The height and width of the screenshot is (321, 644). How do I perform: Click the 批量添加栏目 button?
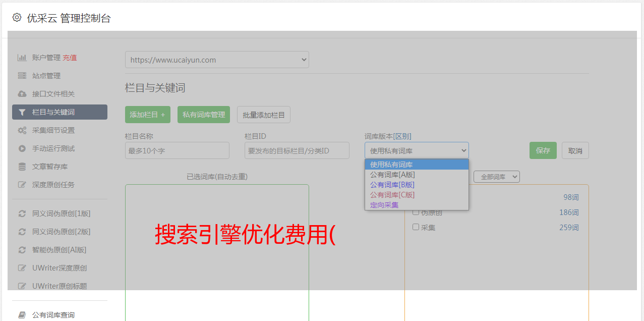click(264, 115)
